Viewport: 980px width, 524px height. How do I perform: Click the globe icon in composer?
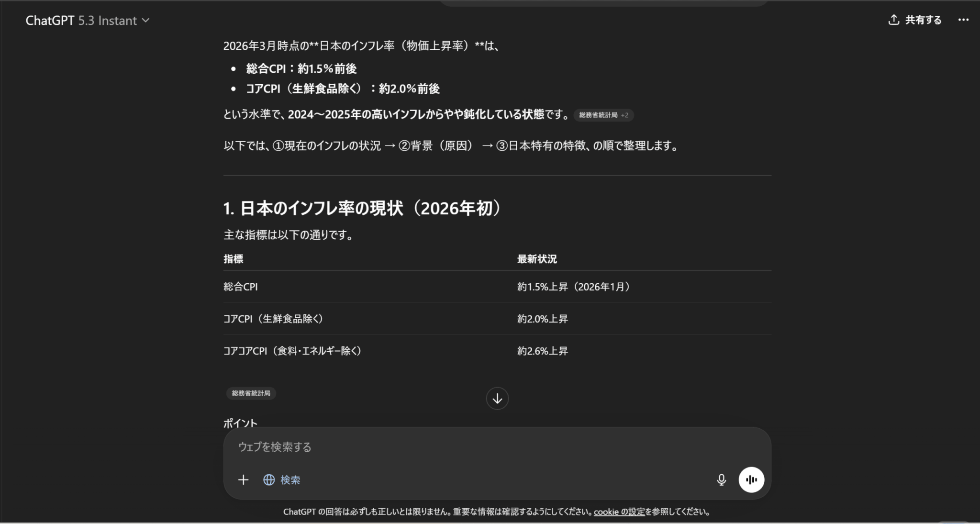coord(269,480)
